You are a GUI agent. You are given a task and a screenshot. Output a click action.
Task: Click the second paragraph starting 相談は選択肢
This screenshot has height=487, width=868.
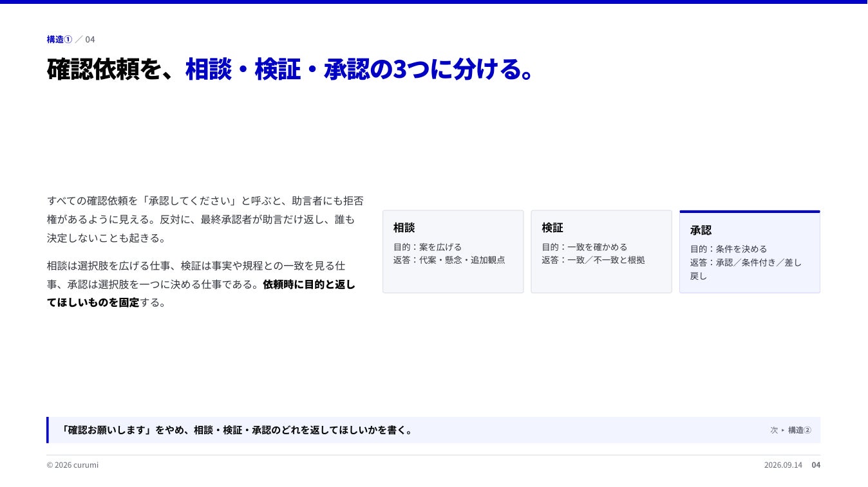tap(201, 284)
